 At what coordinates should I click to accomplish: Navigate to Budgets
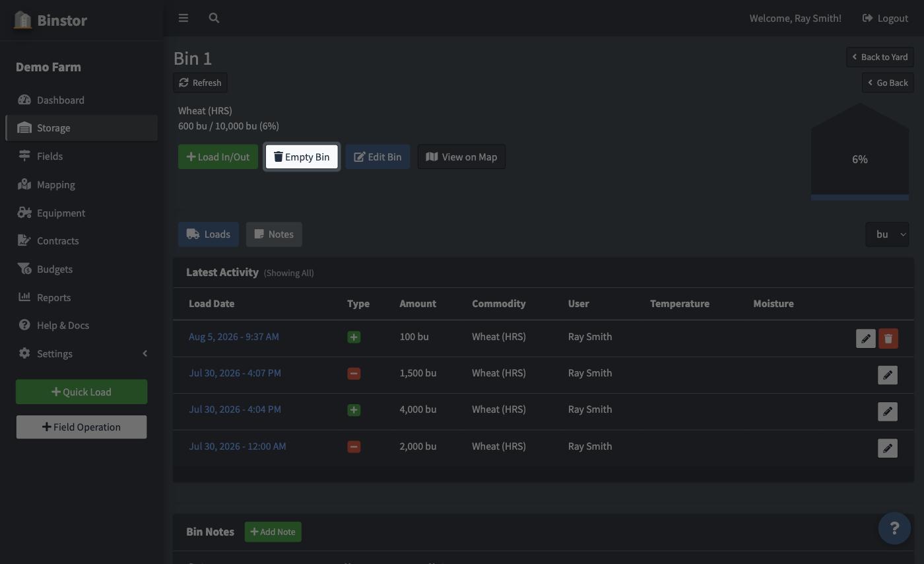click(81, 269)
